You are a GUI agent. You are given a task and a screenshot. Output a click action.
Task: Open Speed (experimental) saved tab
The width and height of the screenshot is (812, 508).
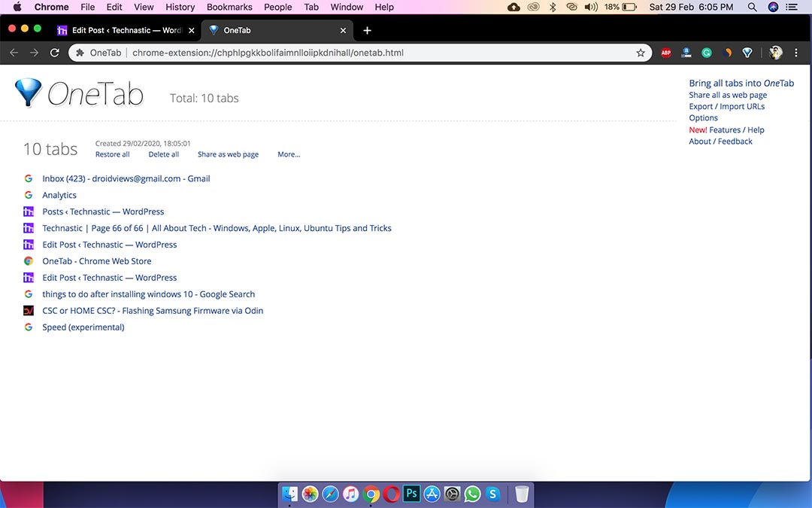click(83, 327)
